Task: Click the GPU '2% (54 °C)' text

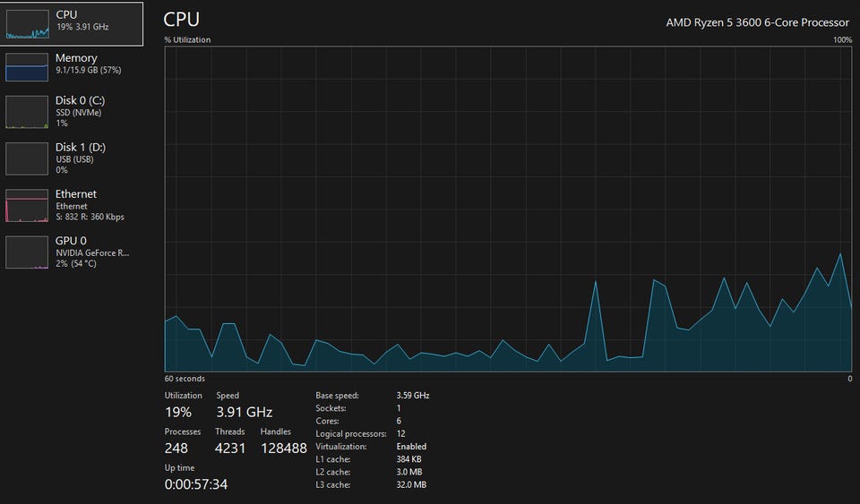Action: pos(75,264)
